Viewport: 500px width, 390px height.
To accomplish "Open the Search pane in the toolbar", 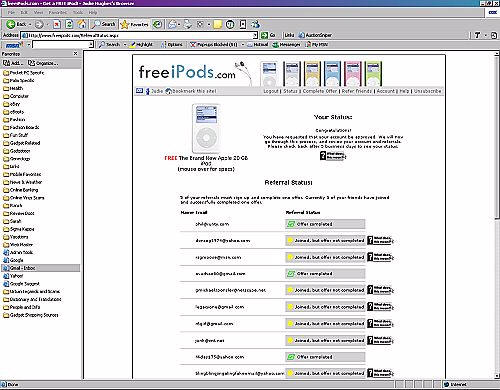I will coord(103,24).
